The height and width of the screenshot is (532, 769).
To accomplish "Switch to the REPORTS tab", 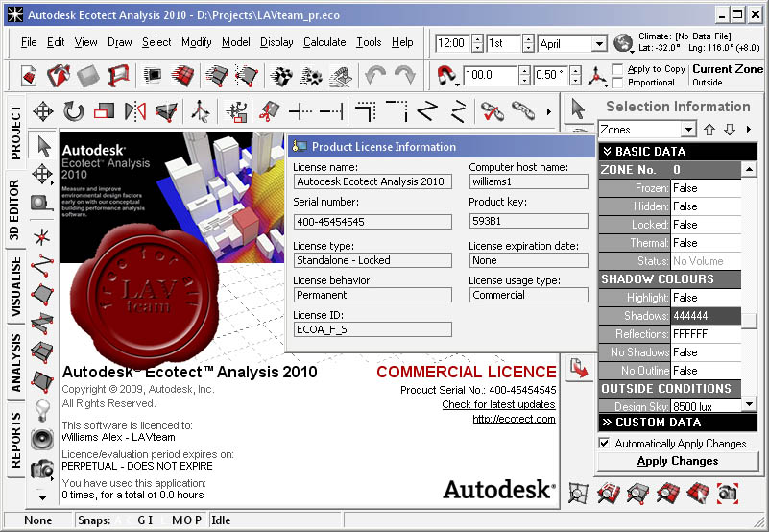I will pos(16,440).
